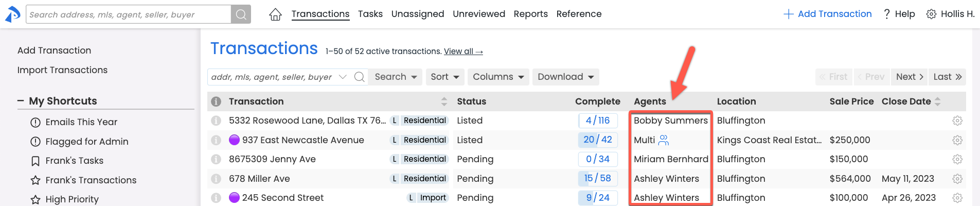Open the 15/58 checklist progress for 678 Miller Ave
Image resolution: width=980 pixels, height=206 pixels.
coord(597,179)
